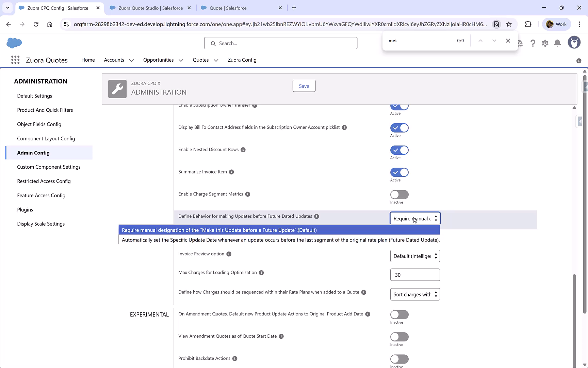588x368 pixels.
Task: Open Restricted Access Config in the sidebar
Action: coord(44,181)
